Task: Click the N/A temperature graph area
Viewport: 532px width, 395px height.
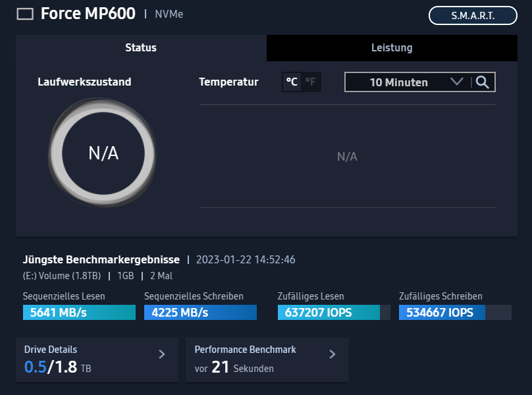Action: tap(348, 157)
